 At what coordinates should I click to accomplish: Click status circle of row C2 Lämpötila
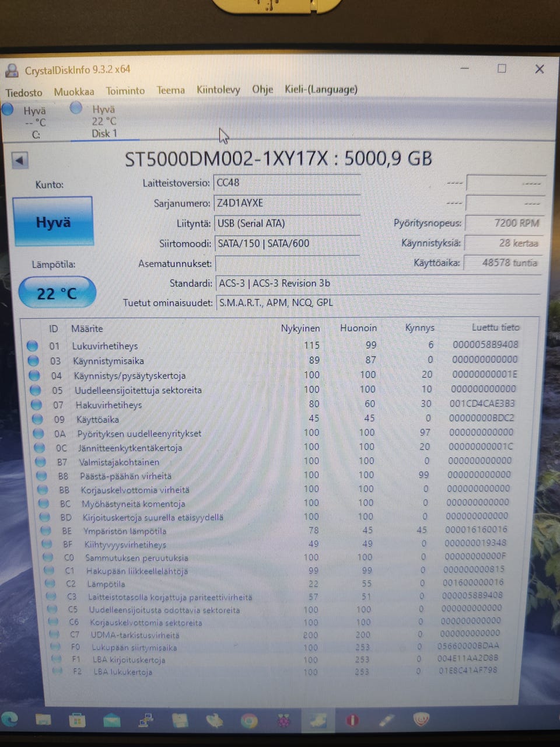click(50, 584)
